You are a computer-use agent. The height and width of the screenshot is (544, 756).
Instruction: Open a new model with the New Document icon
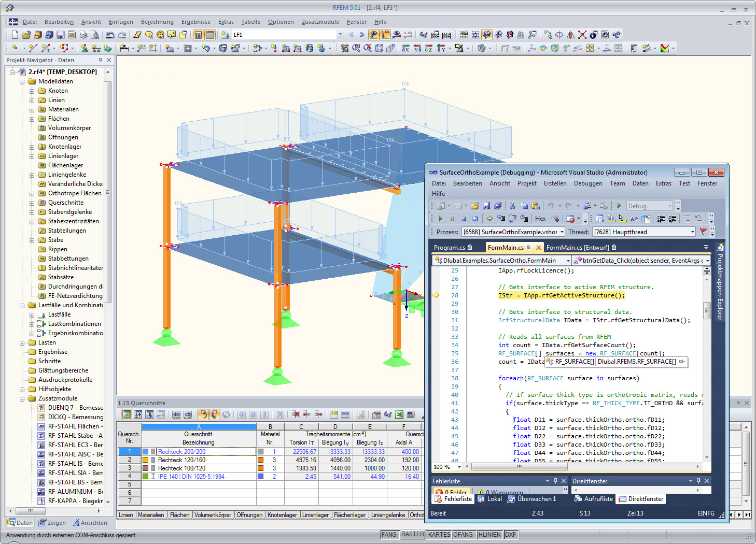(14, 34)
